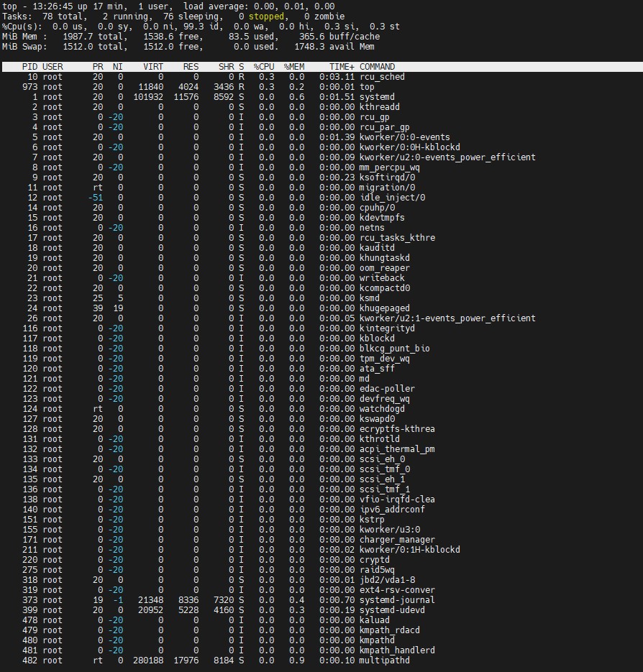Viewport: 643px width, 672px height.
Task: Click the multipathd command name
Action: 384,661
